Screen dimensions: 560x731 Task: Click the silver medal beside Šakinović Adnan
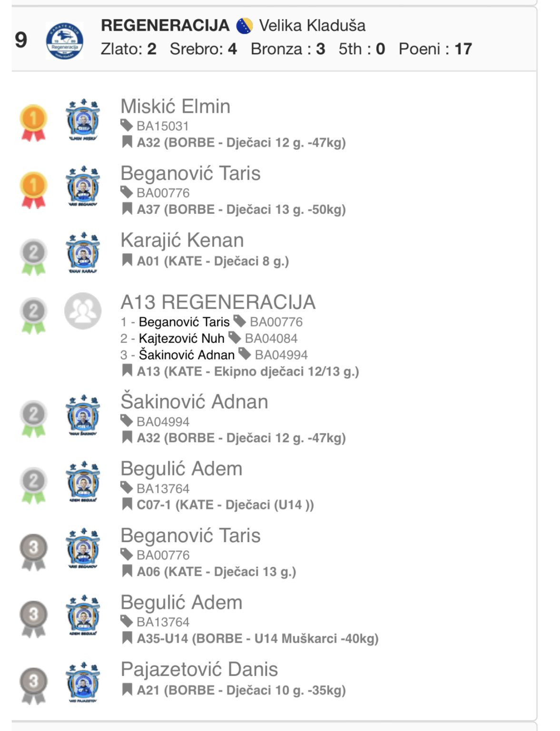click(33, 418)
